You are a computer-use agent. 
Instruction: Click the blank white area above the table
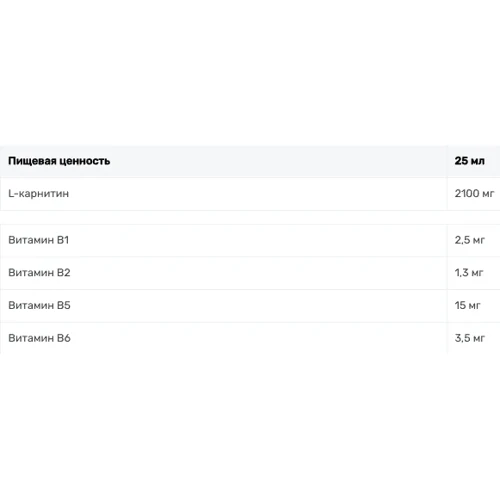tap(250, 73)
